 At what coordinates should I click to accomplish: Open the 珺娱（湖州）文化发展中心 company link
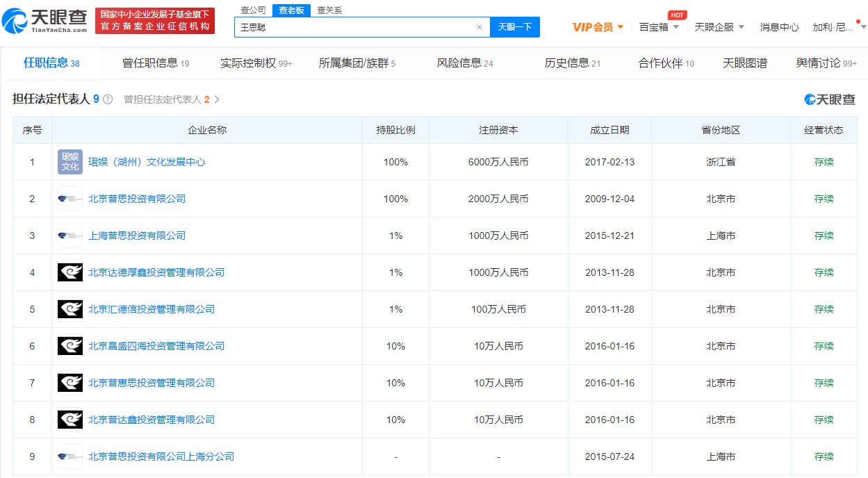coord(147,162)
